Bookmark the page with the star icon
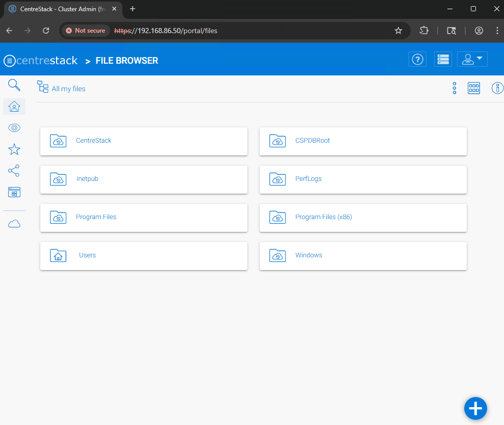 coord(398,31)
